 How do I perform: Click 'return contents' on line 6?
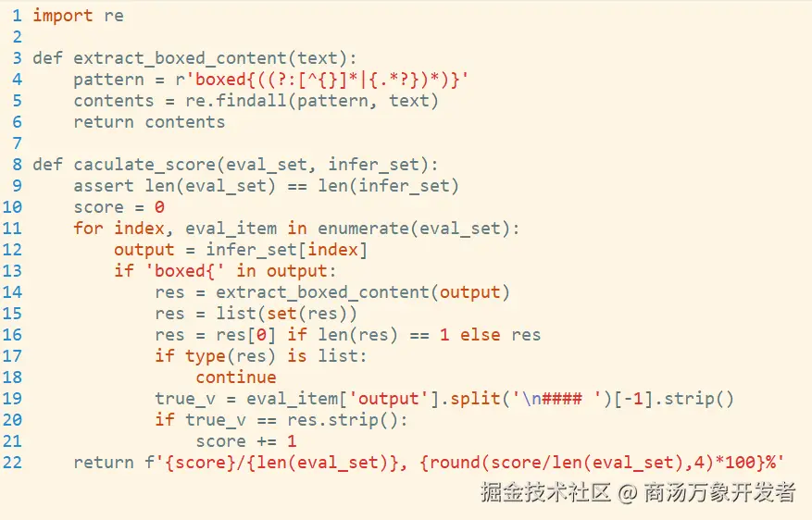[149, 121]
